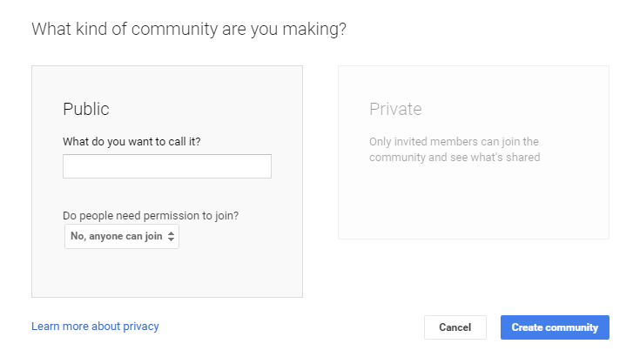Click the 'What kind of community are you making?' title
Screen dimensions: 633x364
[x=189, y=29]
